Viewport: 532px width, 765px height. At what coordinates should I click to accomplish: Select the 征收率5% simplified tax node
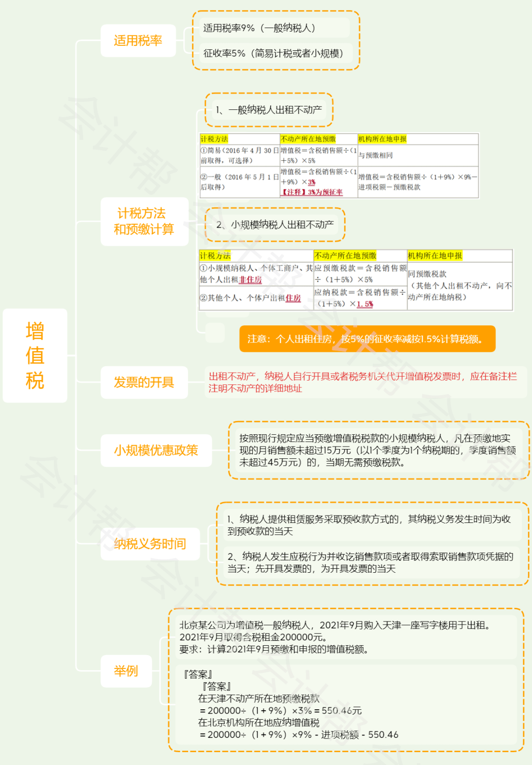pyautogui.click(x=274, y=53)
